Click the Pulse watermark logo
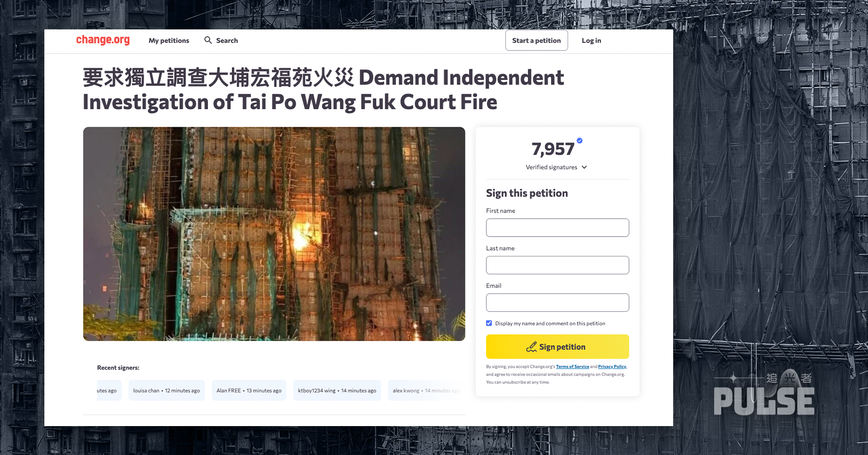Screen dimensions: 868x455 point(764,393)
